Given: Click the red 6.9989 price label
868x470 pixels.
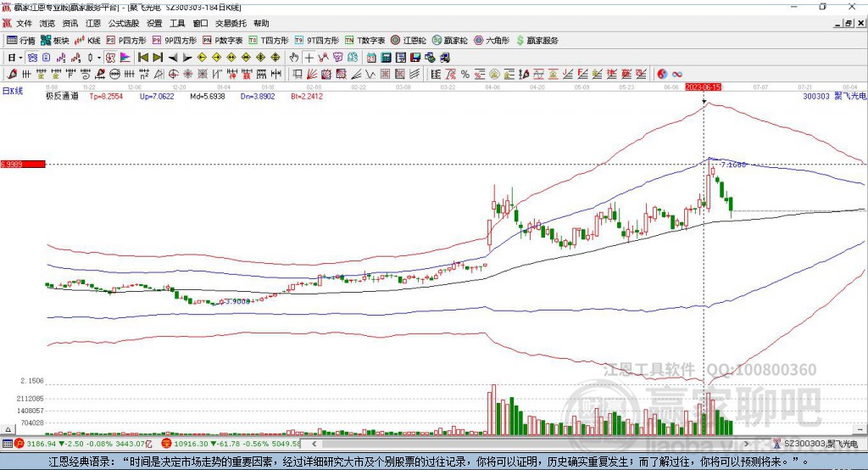Looking at the screenshot, I should (x=23, y=164).
